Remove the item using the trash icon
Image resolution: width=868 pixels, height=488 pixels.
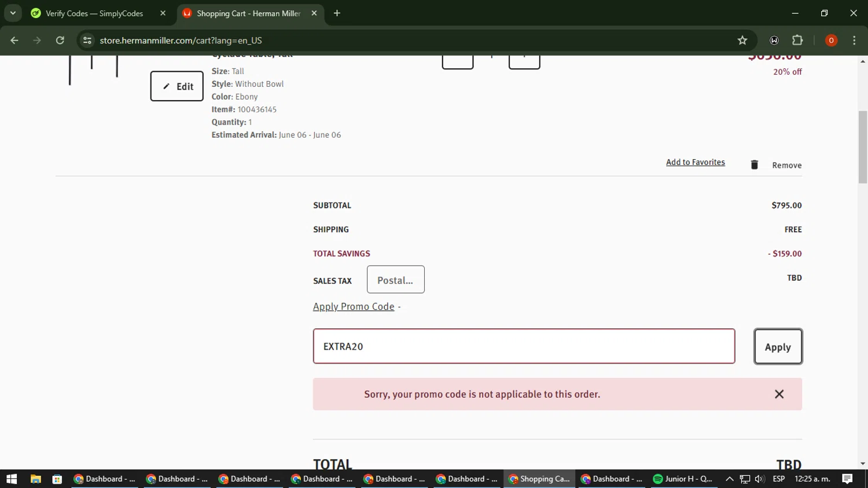pos(755,165)
